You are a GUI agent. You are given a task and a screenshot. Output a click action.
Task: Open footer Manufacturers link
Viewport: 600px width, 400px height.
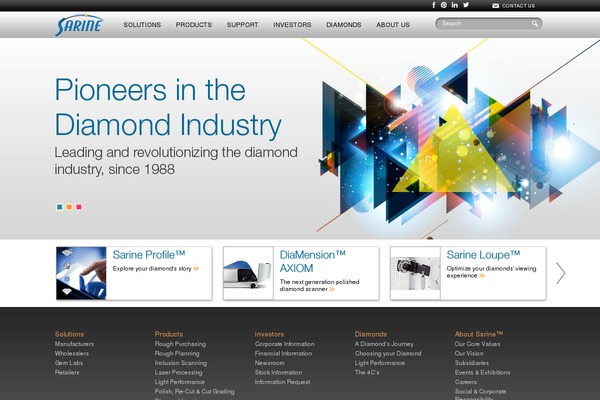(74, 344)
